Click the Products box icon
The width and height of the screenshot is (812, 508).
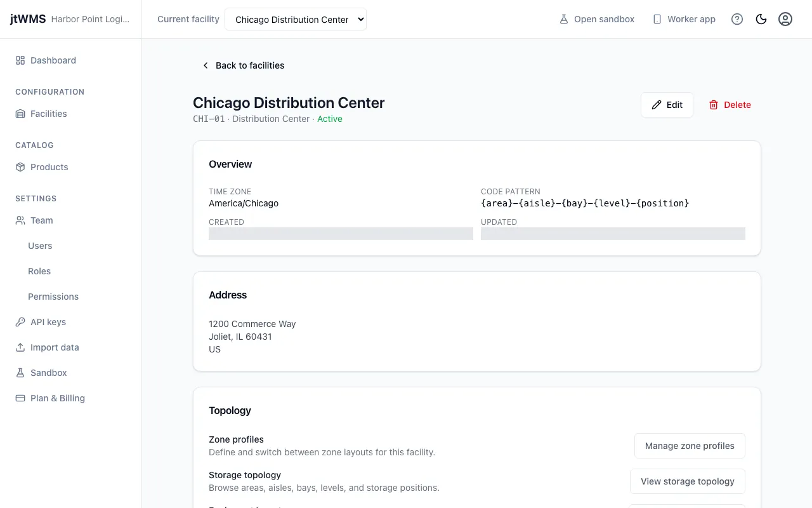point(20,167)
